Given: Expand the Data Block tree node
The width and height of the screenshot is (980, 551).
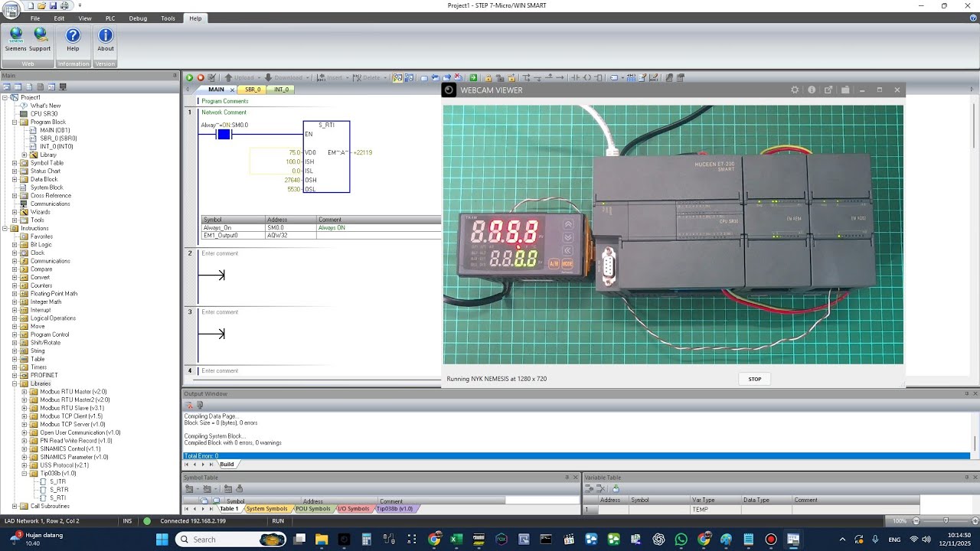Looking at the screenshot, I should (x=15, y=179).
